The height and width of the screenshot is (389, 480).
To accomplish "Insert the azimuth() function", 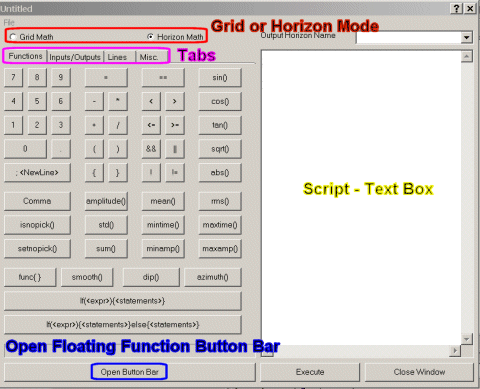I will click(x=213, y=277).
